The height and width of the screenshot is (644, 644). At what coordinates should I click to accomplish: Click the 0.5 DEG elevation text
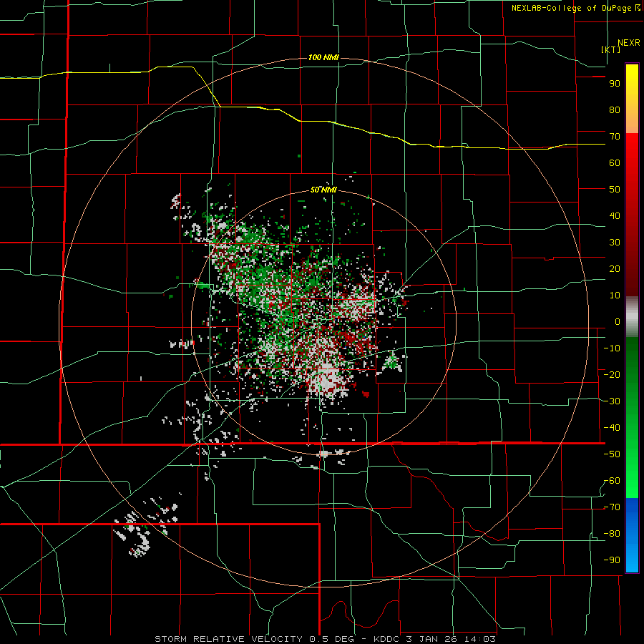pyautogui.click(x=333, y=639)
